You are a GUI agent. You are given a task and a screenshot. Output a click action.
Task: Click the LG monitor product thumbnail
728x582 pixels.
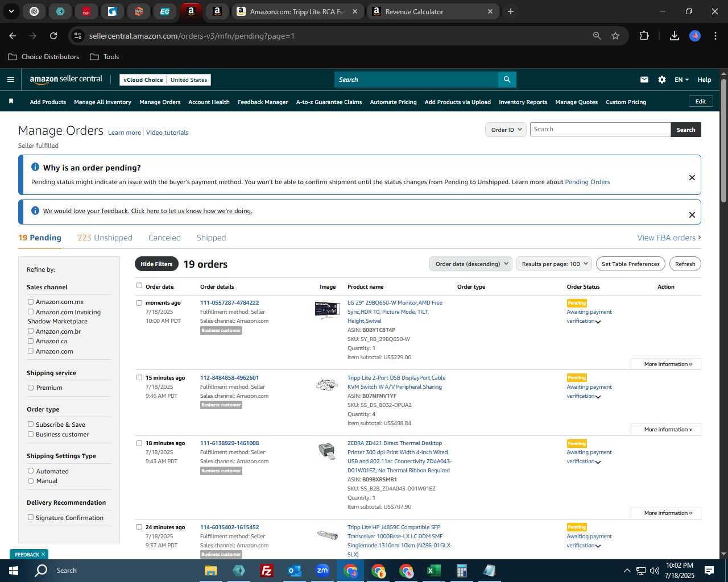pos(328,310)
